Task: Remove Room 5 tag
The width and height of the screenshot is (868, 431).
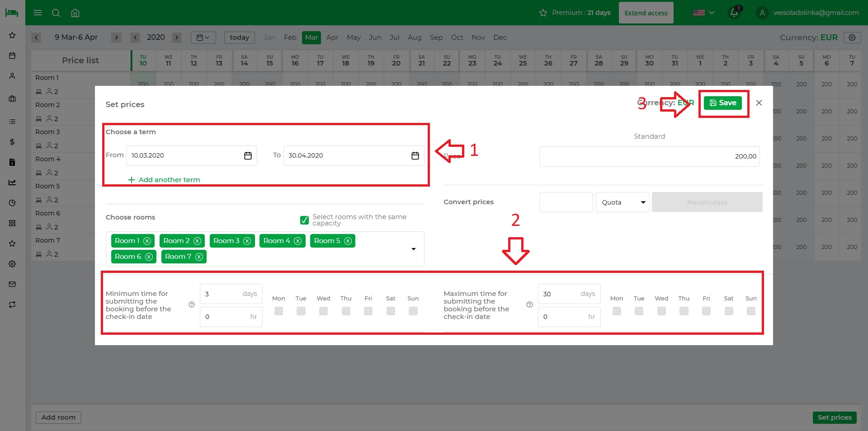Action: click(348, 241)
